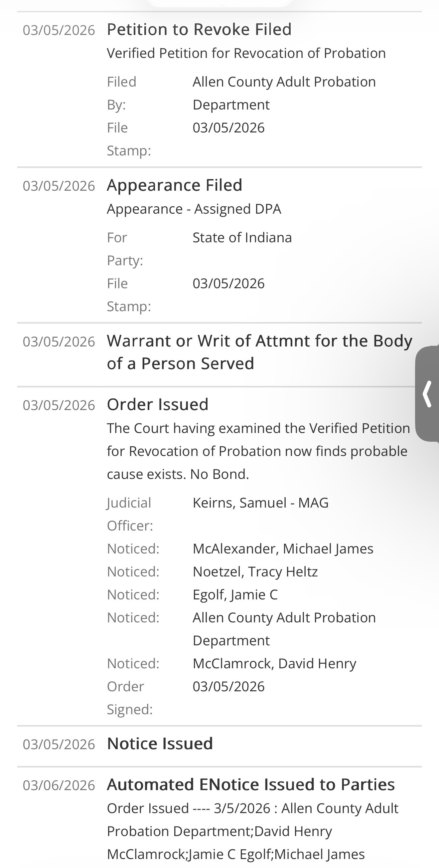Tap the side panel chevron handle

point(427,394)
